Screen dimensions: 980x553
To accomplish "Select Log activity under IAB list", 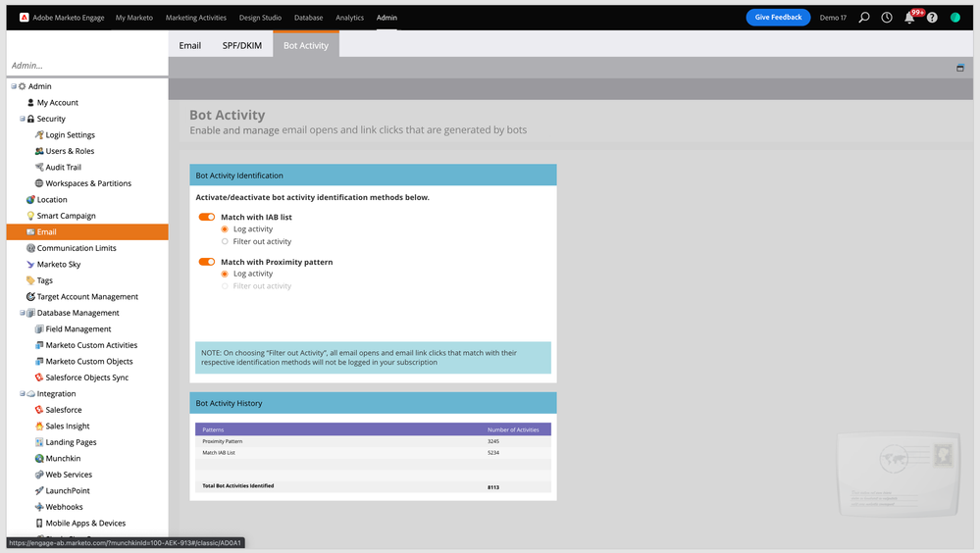I will [x=225, y=229].
